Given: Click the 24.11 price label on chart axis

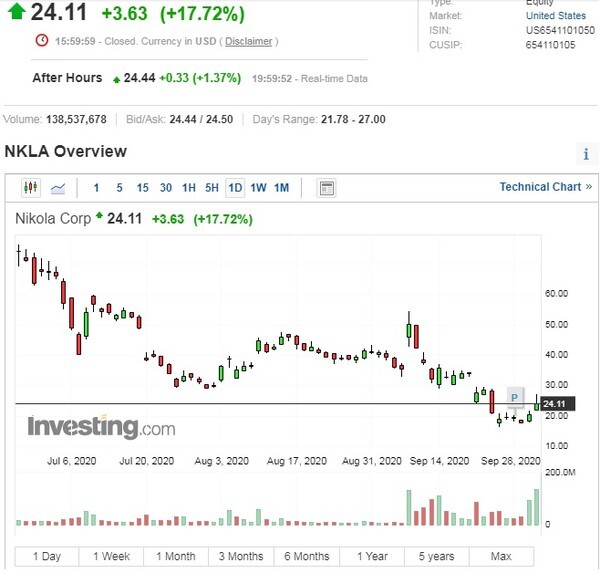Looking at the screenshot, I should tap(557, 404).
